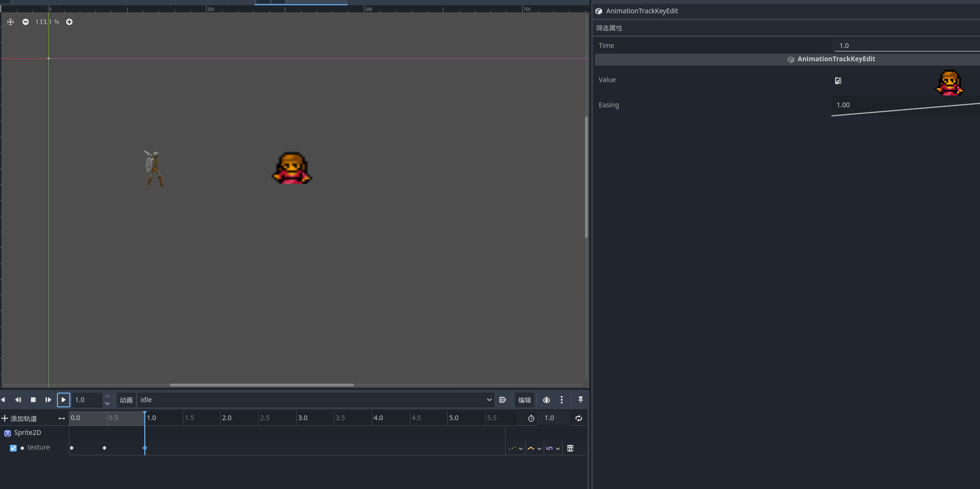Pin the animation panel
Screen dimensions: 980x489
pos(580,400)
